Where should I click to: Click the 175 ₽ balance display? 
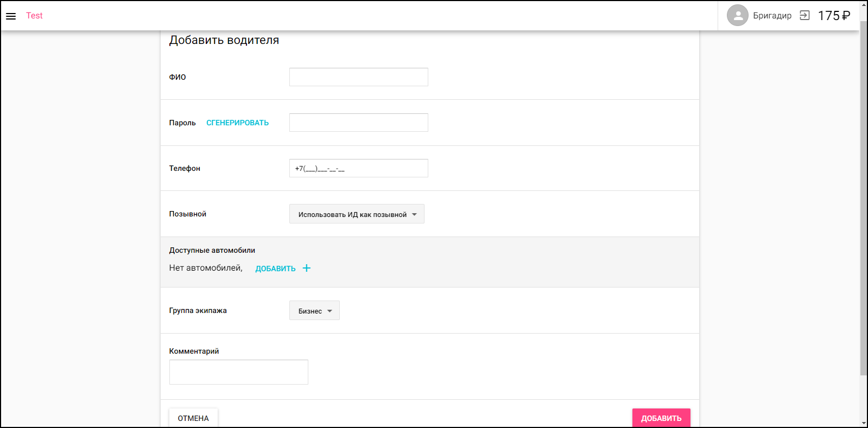coord(834,16)
